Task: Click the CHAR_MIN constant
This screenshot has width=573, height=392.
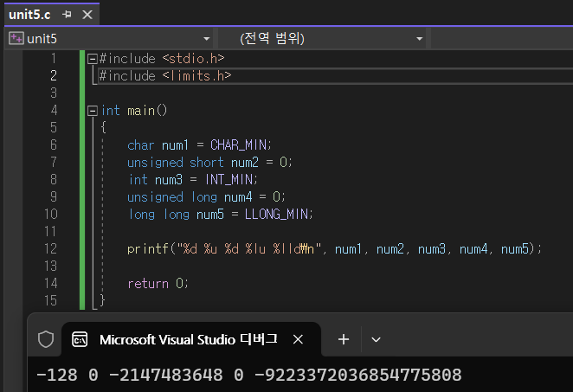Action: [x=238, y=145]
